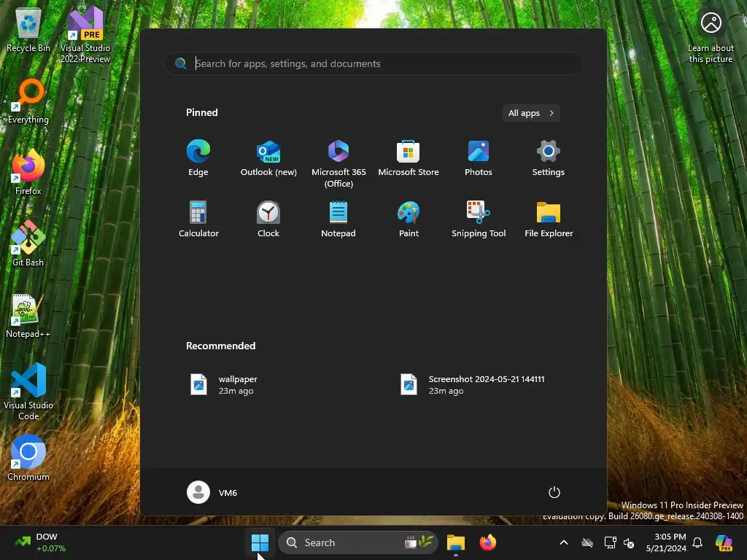Launch Snipping Tool
Screen dimensions: 747x560
pyautogui.click(x=479, y=219)
